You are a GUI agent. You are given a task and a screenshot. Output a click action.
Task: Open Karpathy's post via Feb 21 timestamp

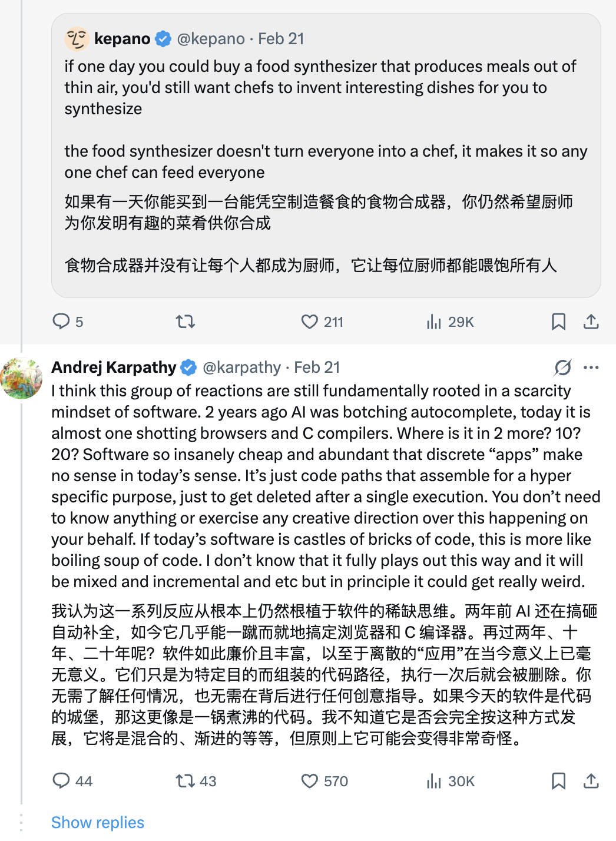coord(317,367)
